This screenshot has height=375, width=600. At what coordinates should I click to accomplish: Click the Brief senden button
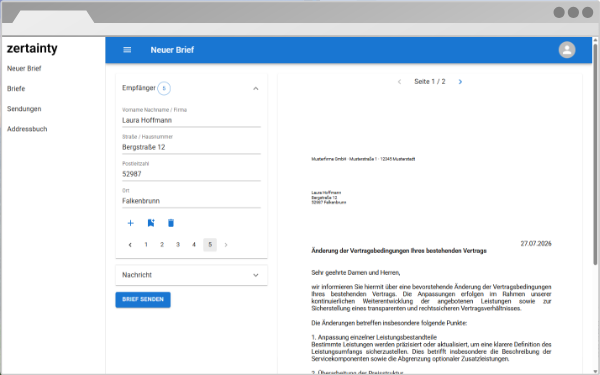pos(143,300)
